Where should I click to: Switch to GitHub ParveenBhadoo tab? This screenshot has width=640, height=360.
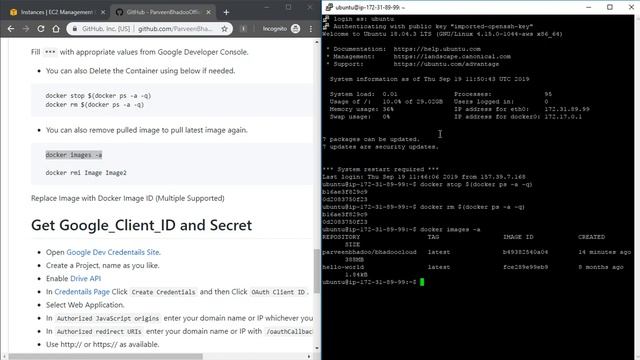[x=163, y=12]
